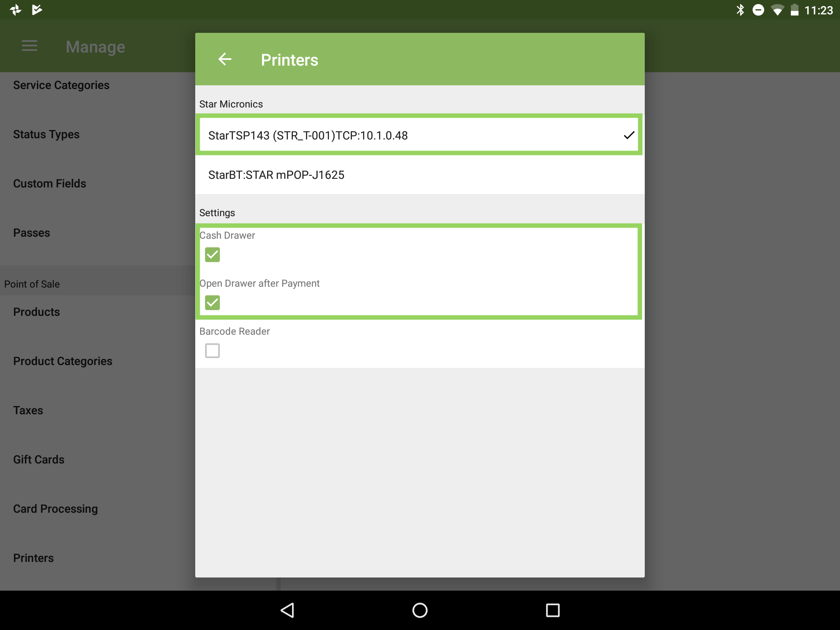Tap the back arrow in Printers header
This screenshot has height=630, width=840.
[x=224, y=59]
